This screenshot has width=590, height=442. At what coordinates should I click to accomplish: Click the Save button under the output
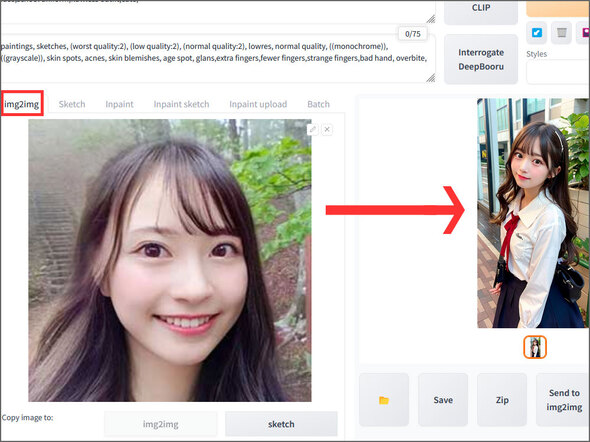click(443, 400)
